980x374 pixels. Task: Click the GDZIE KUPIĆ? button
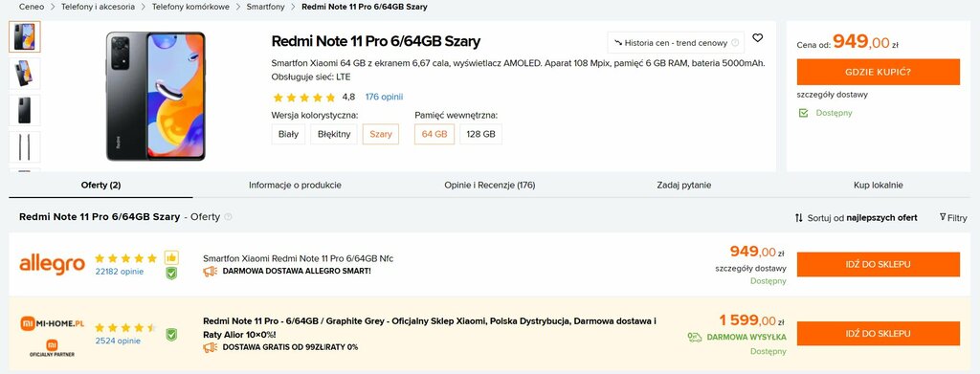point(879,72)
